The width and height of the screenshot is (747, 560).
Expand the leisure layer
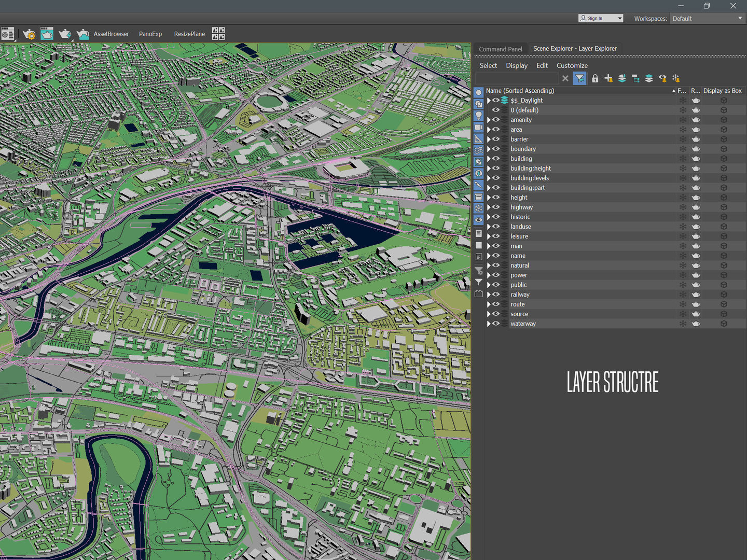[489, 236]
